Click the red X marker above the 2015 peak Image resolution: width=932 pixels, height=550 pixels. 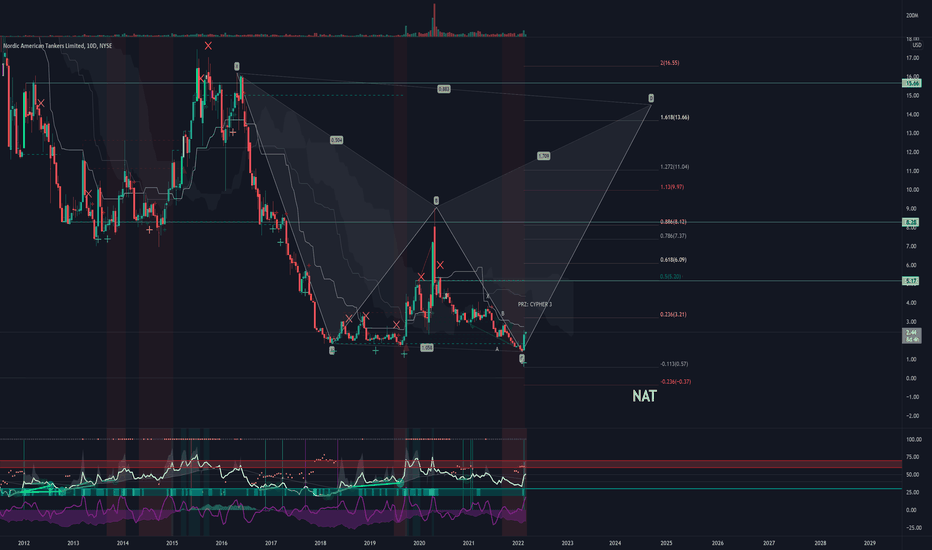pyautogui.click(x=208, y=46)
